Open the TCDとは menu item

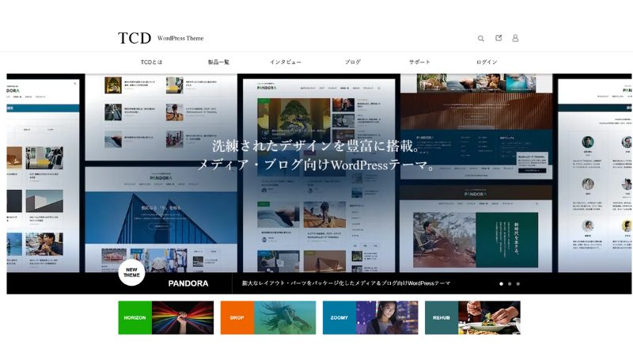point(151,62)
